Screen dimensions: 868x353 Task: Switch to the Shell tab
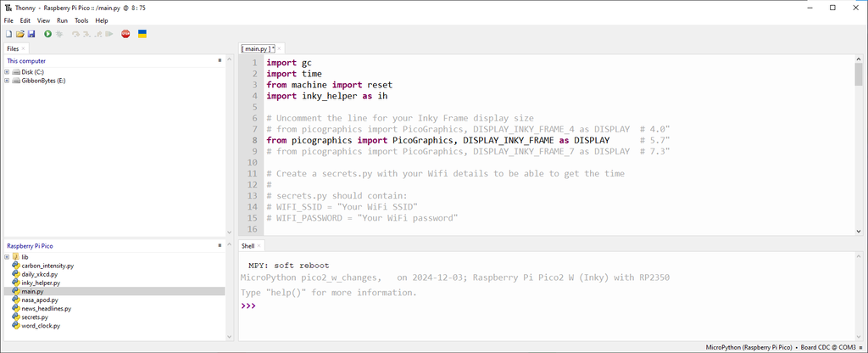248,245
